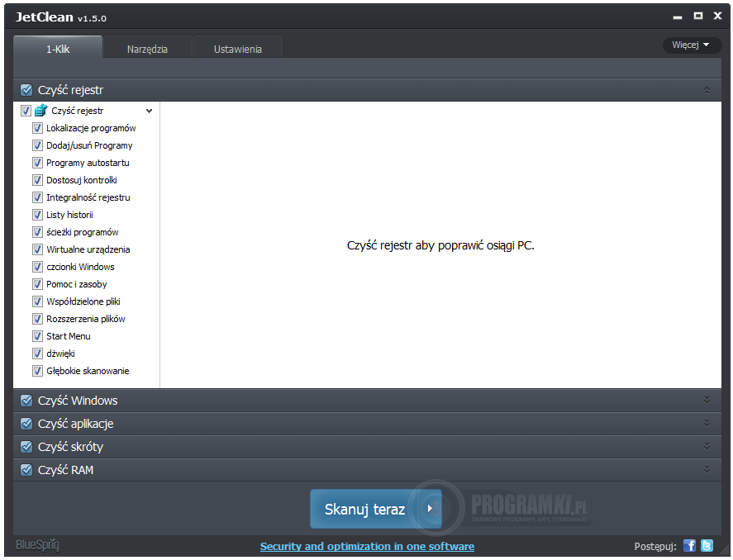Uncheck Pomoc i zasoby checkbox
Screen dimensions: 733x560
click(37, 284)
